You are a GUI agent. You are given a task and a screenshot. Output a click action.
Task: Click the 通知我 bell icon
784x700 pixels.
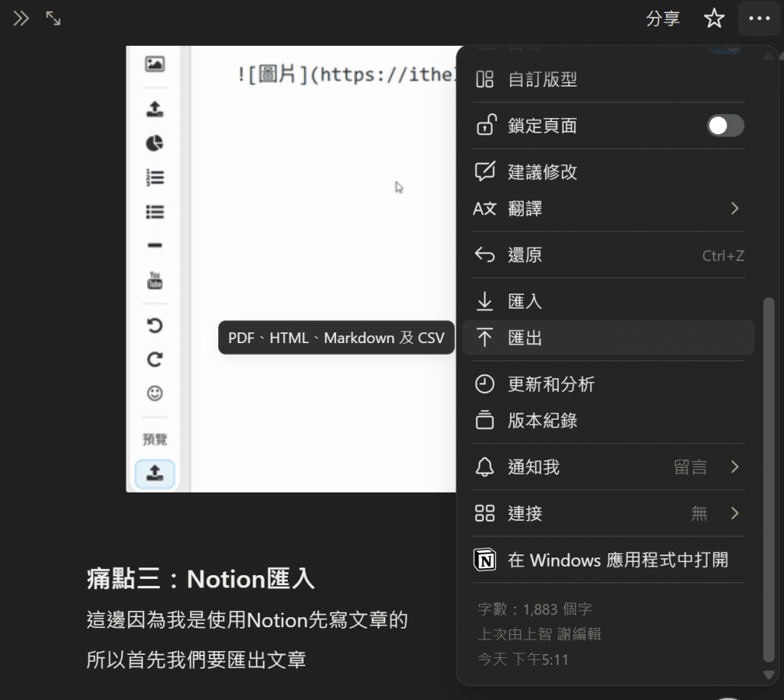click(x=485, y=467)
